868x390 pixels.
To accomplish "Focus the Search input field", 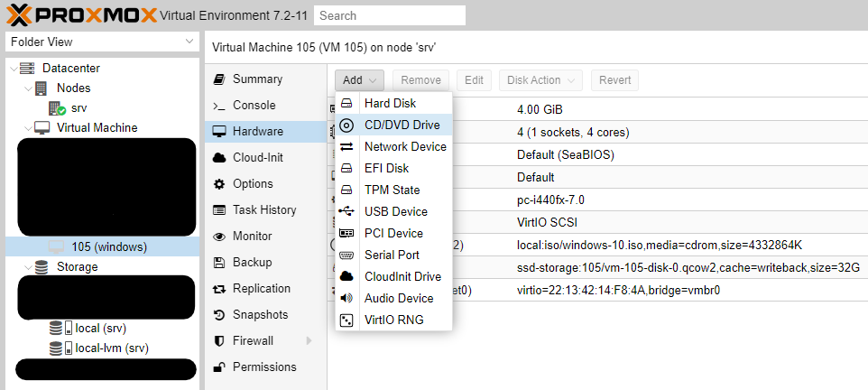I will 390,15.
